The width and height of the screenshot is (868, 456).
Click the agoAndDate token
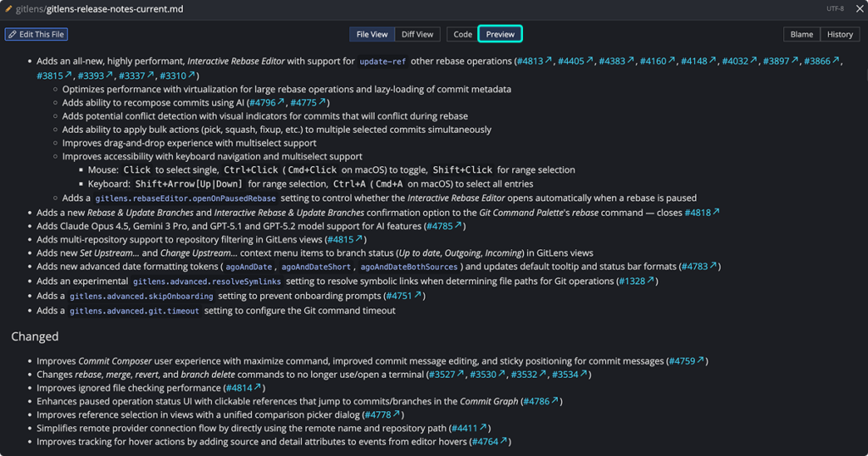coord(248,267)
